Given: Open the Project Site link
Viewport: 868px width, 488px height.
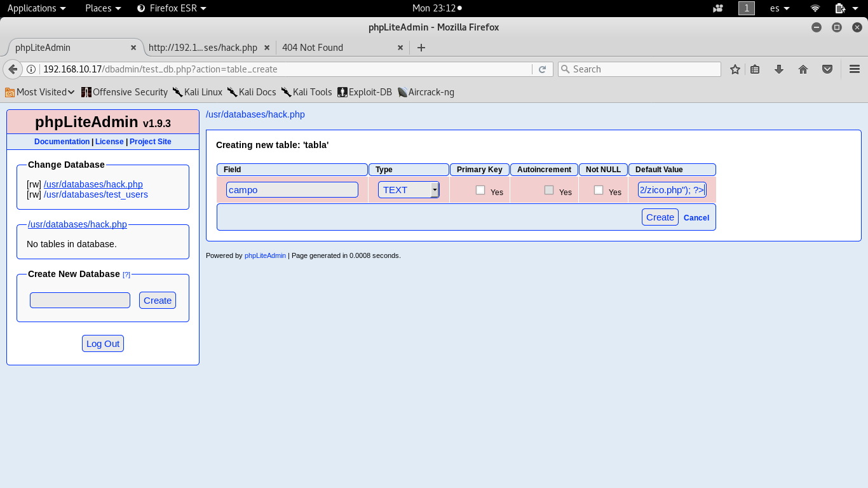Looking at the screenshot, I should [x=151, y=142].
